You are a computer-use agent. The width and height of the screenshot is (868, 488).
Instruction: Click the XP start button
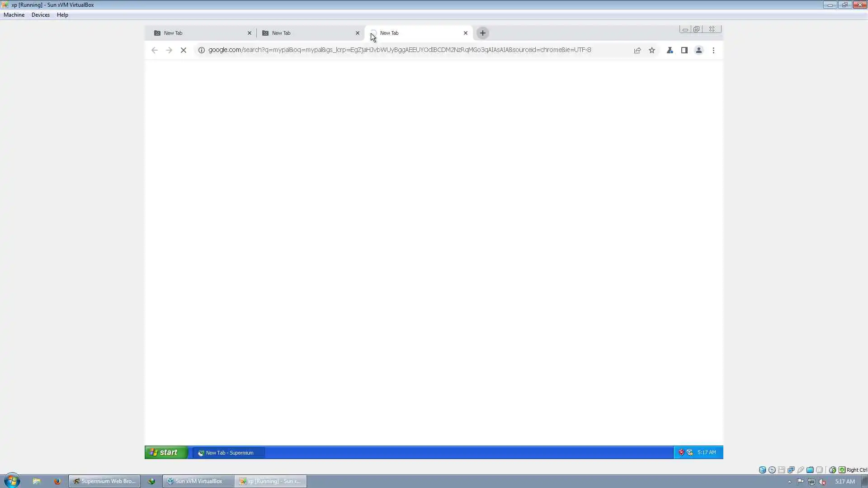165,452
